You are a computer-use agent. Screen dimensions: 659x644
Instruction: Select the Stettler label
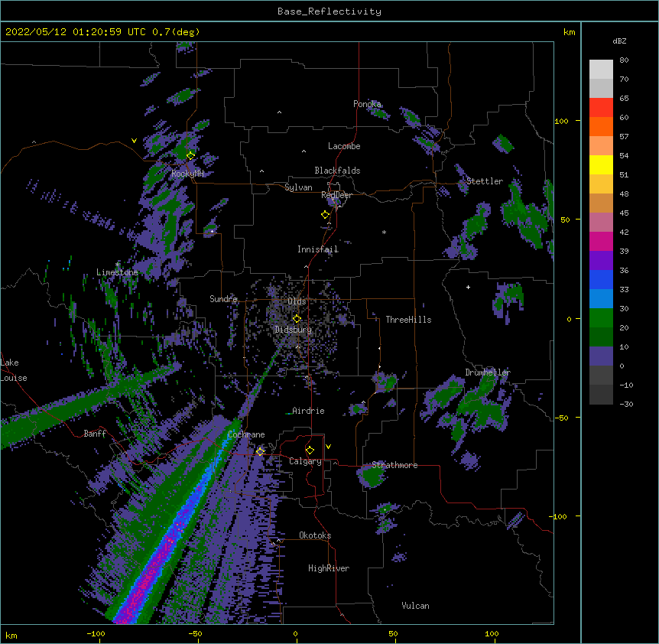click(x=485, y=181)
